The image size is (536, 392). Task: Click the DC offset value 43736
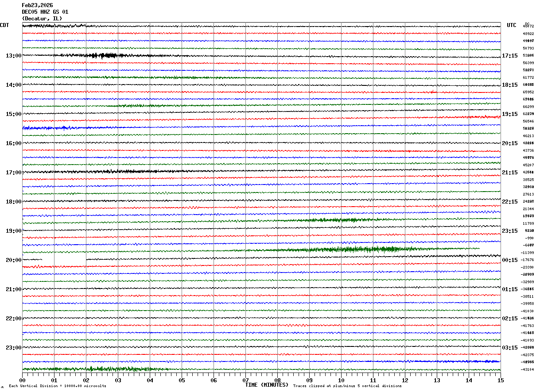coord(528,151)
